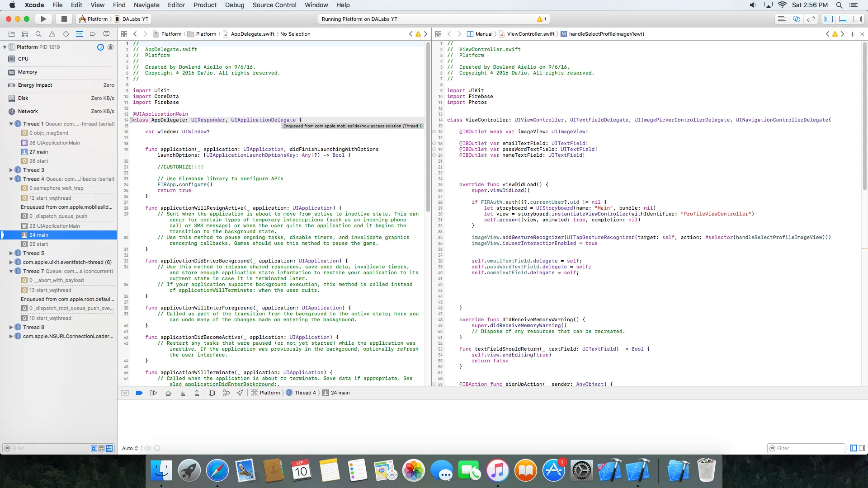Open the Debug menu
This screenshot has width=868, height=488.
[235, 5]
